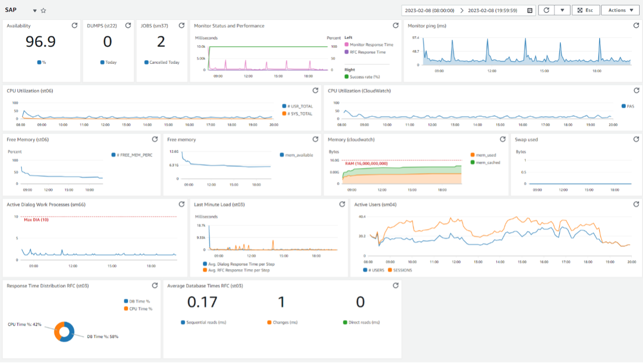
Task: Click the RAM (16,000,000,000) annotation
Action: point(366,164)
